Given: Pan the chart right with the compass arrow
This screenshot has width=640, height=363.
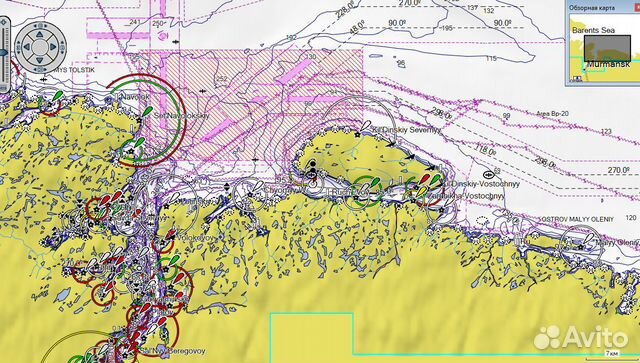Looking at the screenshot, I should pyautogui.click(x=53, y=47).
